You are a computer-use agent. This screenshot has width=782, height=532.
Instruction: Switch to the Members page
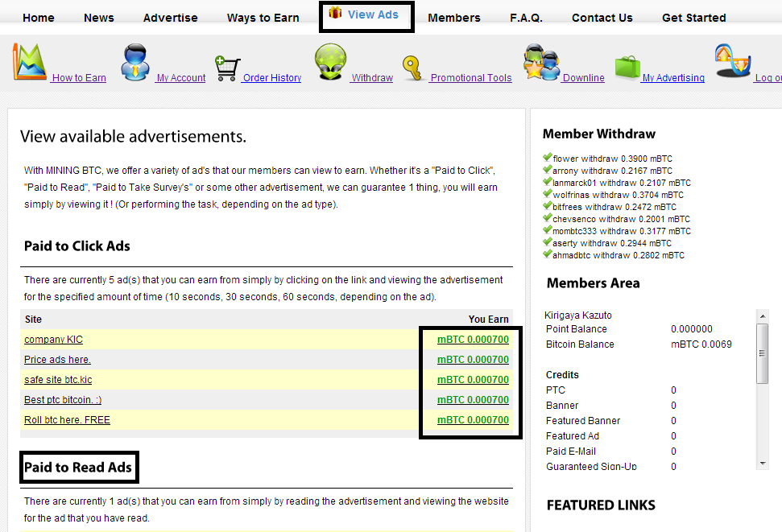(454, 17)
